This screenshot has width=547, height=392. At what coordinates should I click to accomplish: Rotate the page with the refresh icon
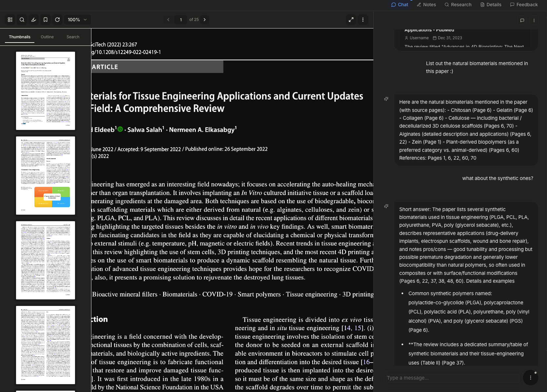(57, 20)
